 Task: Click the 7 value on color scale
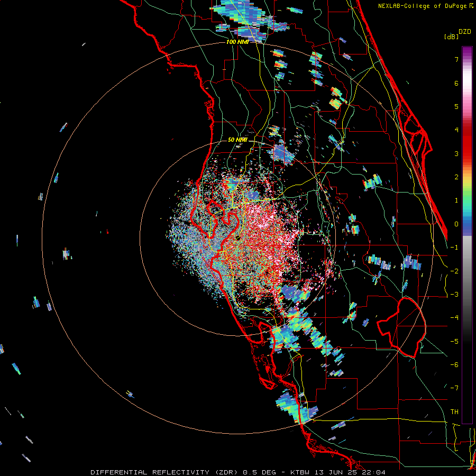click(x=456, y=59)
